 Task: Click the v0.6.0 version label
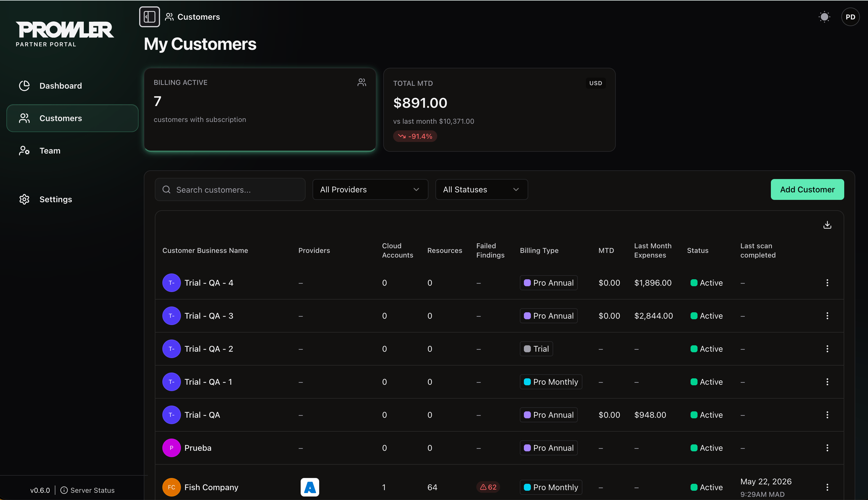pyautogui.click(x=40, y=490)
